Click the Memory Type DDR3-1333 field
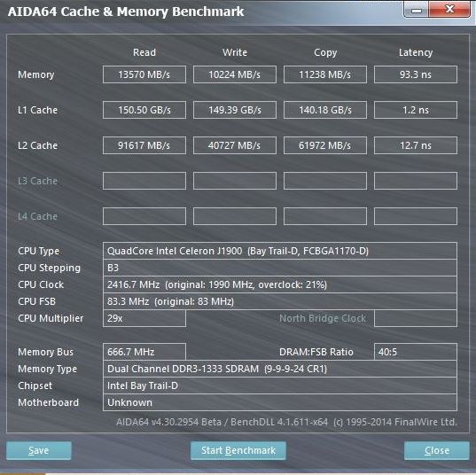This screenshot has height=475, width=476. point(280,369)
